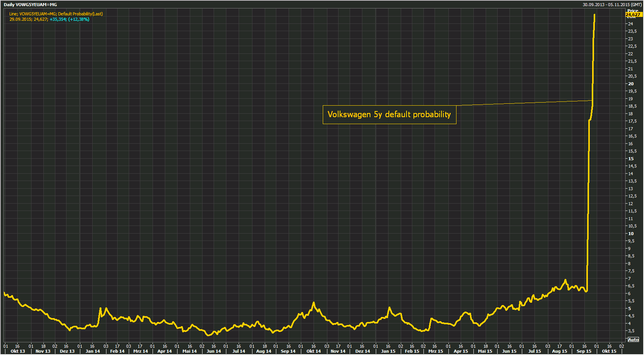
Task: Select the Mrz 14 month label
Action: (141, 351)
